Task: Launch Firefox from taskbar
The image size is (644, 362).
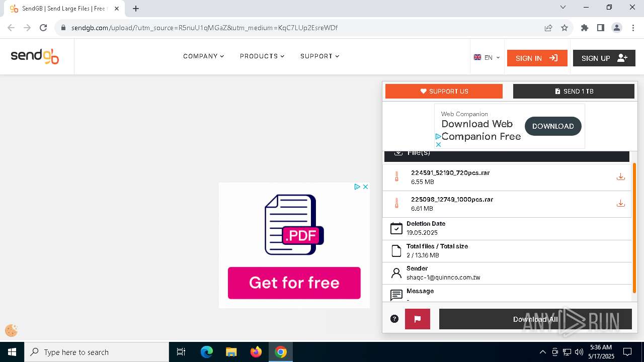Action: click(x=256, y=352)
